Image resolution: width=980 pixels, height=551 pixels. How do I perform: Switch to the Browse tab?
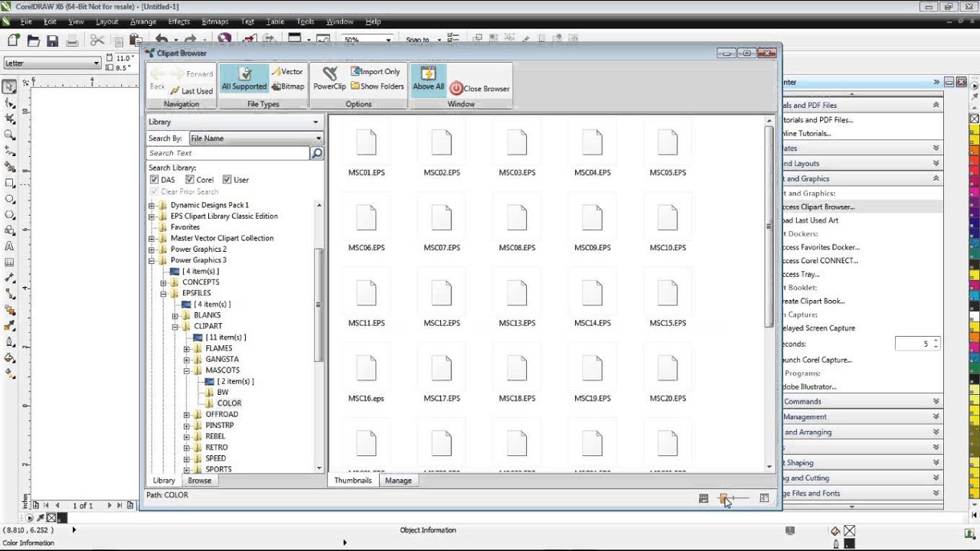[199, 481]
